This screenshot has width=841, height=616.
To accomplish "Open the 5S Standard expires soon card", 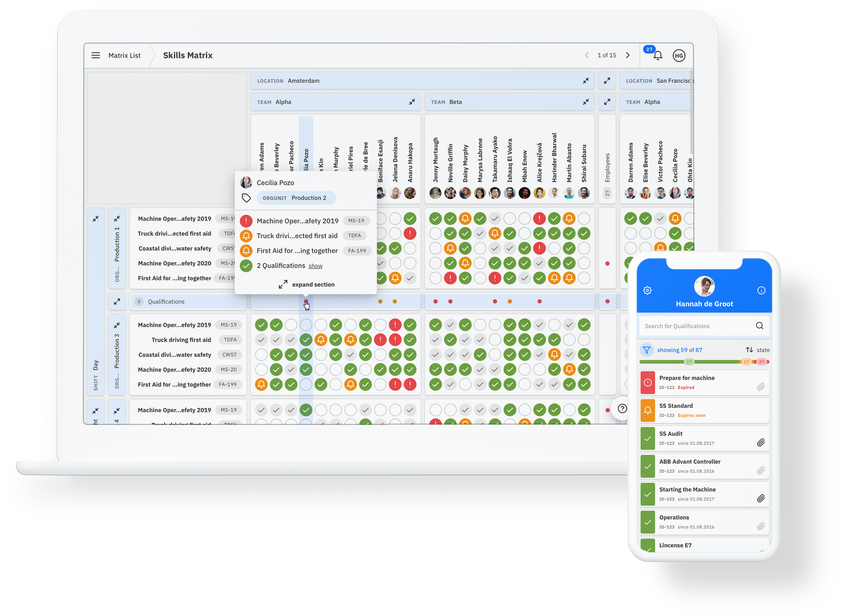I will coord(704,411).
